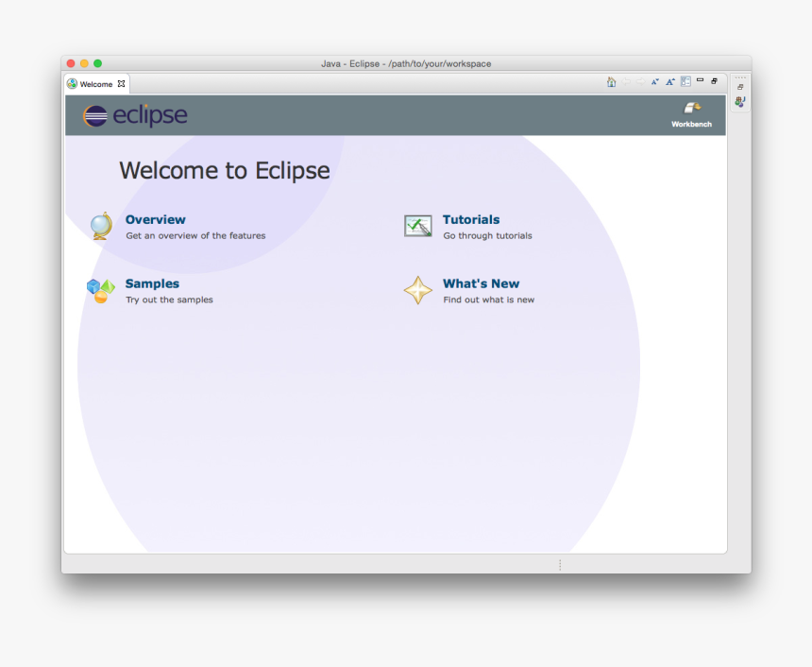
Task: Click the Samples shapes icon
Action: point(100,290)
